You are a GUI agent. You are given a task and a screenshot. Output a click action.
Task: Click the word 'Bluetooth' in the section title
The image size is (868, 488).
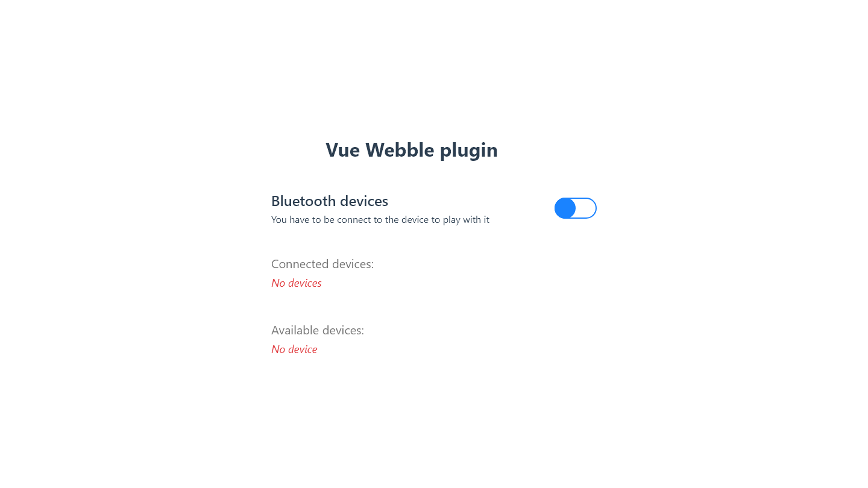[x=303, y=201]
